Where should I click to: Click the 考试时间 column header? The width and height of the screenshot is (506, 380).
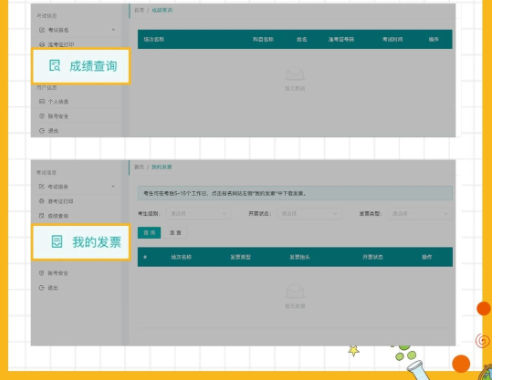tap(392, 39)
